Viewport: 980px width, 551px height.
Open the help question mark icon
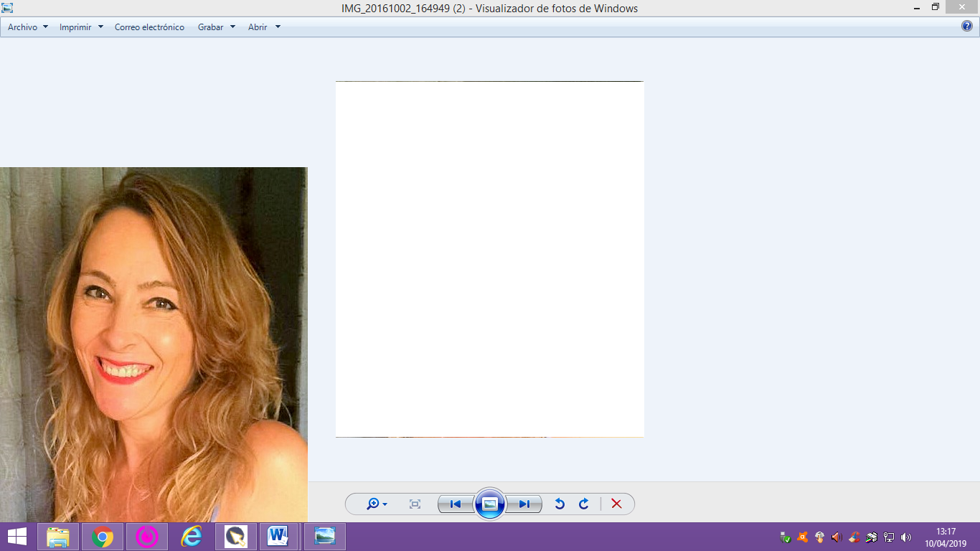[x=967, y=27]
